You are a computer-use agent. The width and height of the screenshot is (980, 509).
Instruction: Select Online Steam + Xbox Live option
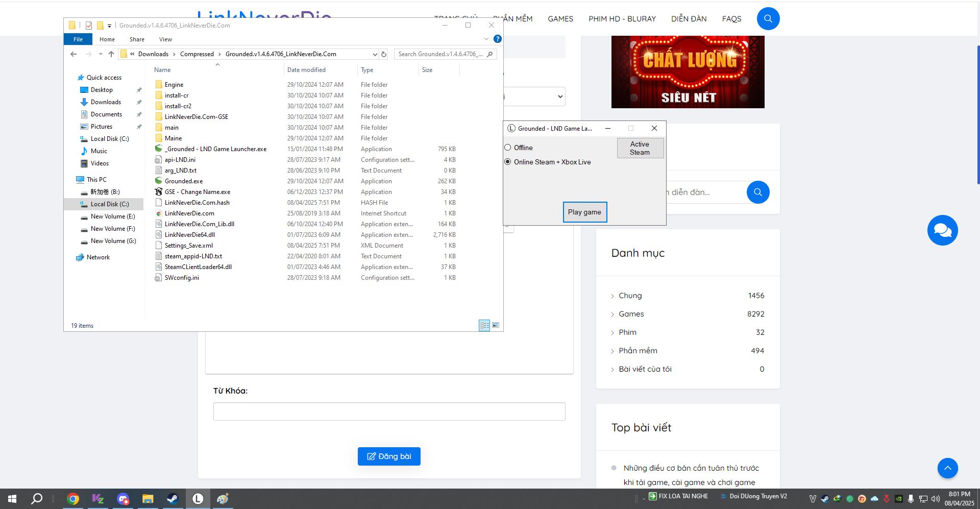pos(508,162)
